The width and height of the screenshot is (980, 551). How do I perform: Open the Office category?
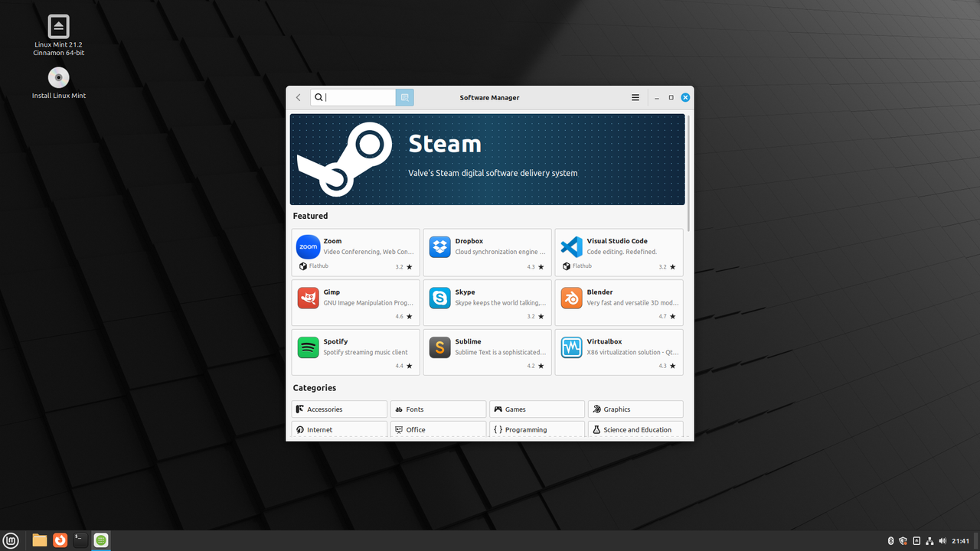point(438,429)
